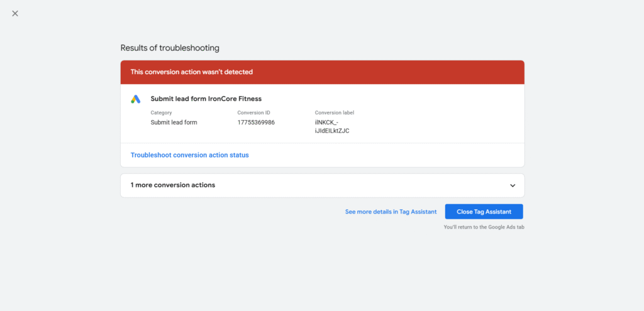Click the 'Conversion ID' column header
The image size is (644, 311).
click(x=254, y=112)
